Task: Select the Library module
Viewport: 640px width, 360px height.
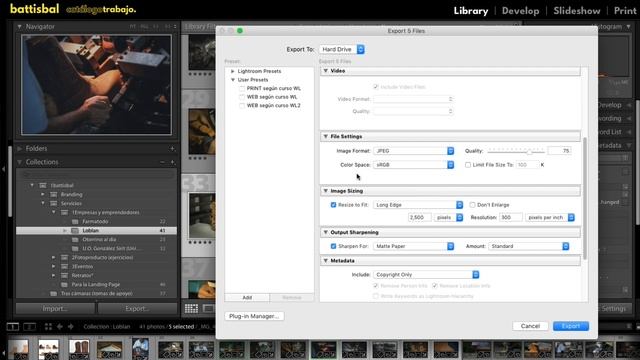Action: [x=471, y=11]
